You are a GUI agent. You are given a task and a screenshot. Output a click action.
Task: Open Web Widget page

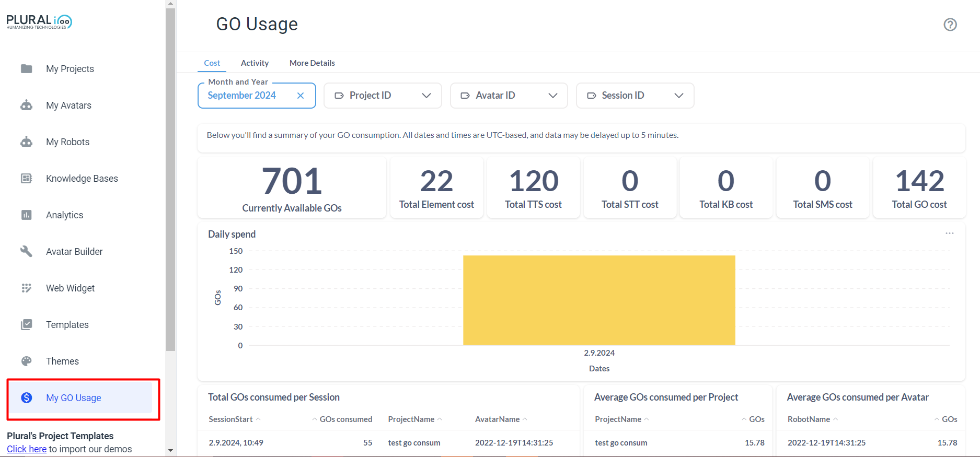(x=70, y=288)
